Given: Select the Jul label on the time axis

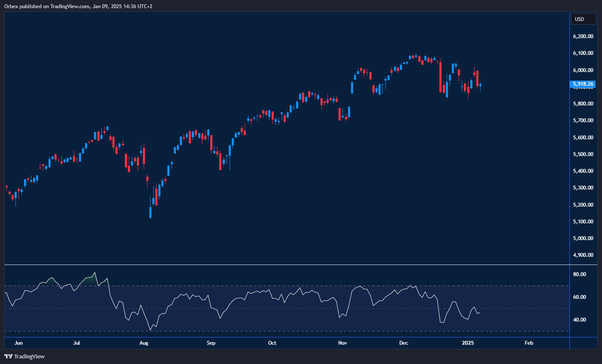Looking at the screenshot, I should [77, 343].
